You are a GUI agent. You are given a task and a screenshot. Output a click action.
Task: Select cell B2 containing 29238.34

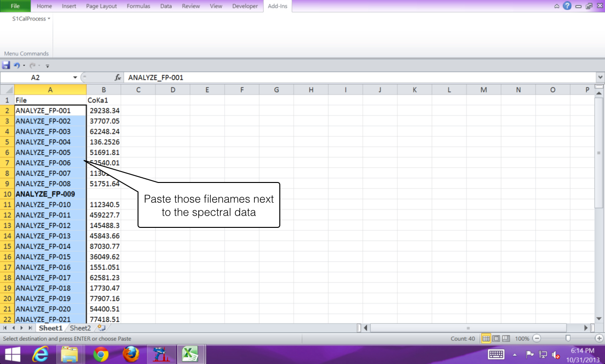[x=104, y=111]
